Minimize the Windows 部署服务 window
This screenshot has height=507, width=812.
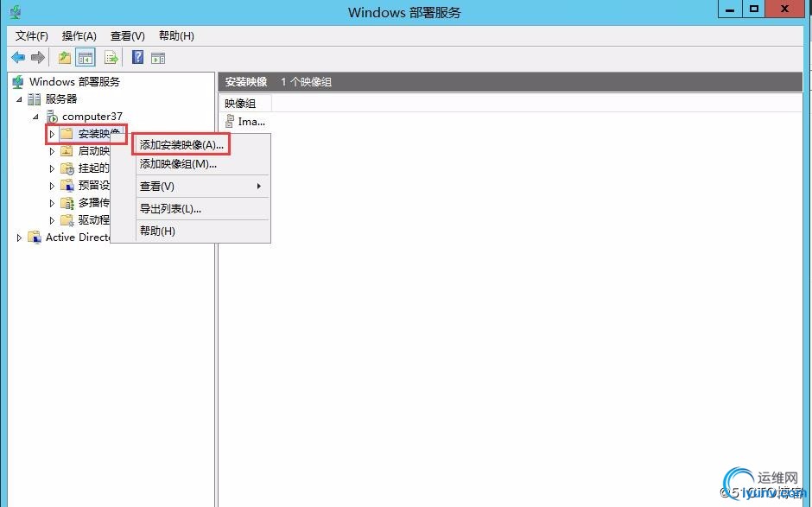tap(730, 10)
